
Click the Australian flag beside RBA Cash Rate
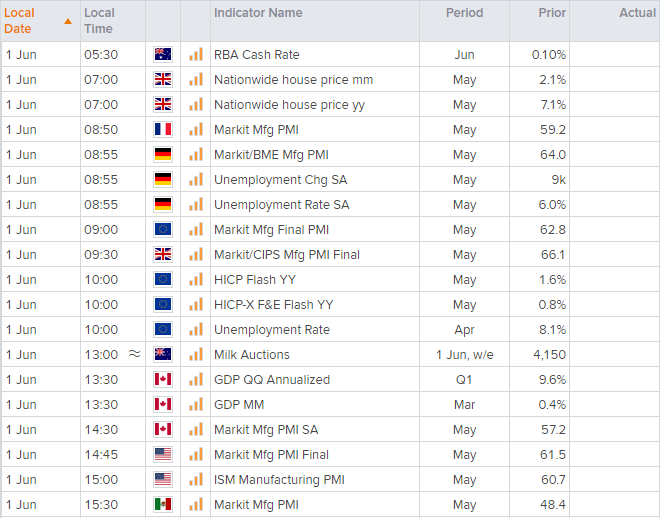click(163, 55)
